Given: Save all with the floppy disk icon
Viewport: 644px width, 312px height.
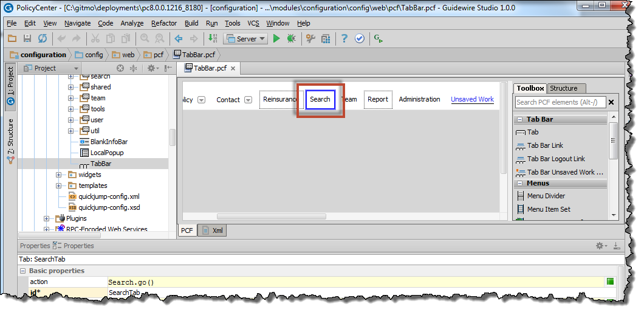Looking at the screenshot, I should 27,39.
